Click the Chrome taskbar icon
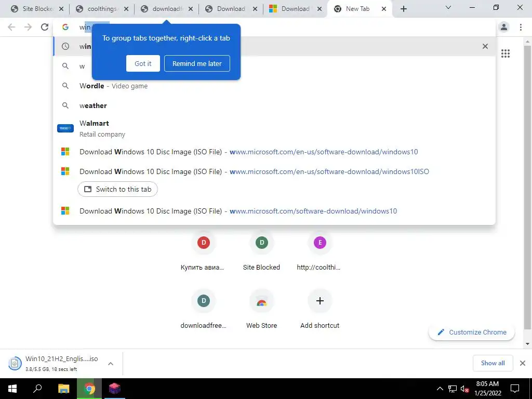Image resolution: width=532 pixels, height=399 pixels. click(x=89, y=389)
